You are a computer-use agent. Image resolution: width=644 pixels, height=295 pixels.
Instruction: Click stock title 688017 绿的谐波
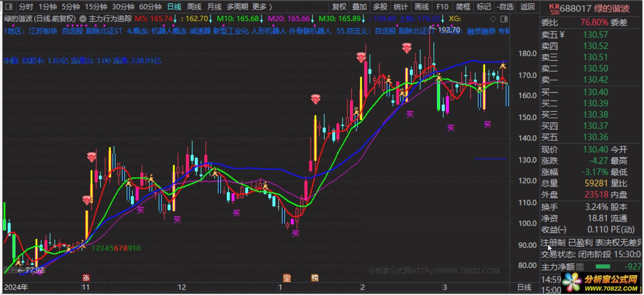pos(595,9)
